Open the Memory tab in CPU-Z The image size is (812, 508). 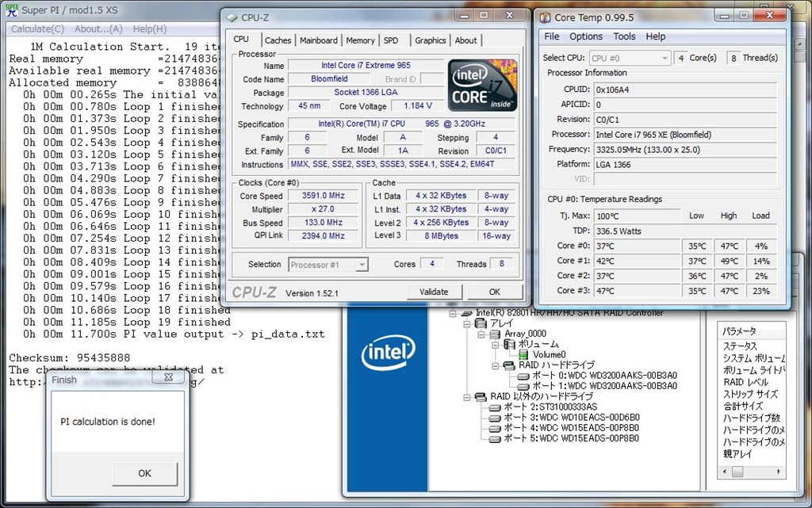361,40
